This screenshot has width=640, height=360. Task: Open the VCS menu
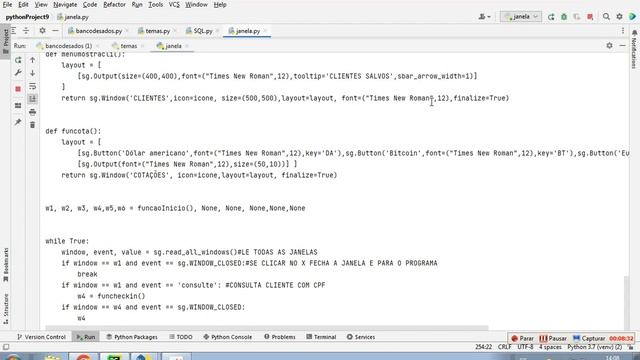pos(174,5)
